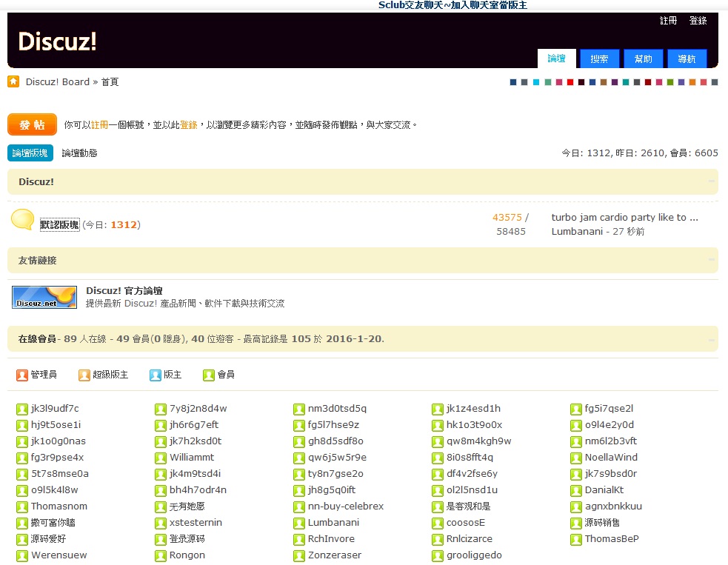Open the 搜索 navigation tab
The image size is (728, 565).
(599, 59)
